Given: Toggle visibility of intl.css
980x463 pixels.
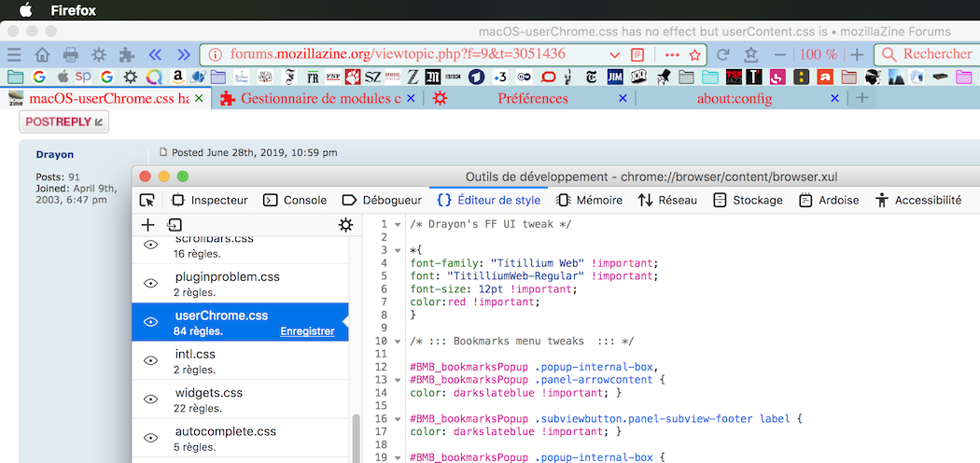Looking at the screenshot, I should tap(150, 360).
